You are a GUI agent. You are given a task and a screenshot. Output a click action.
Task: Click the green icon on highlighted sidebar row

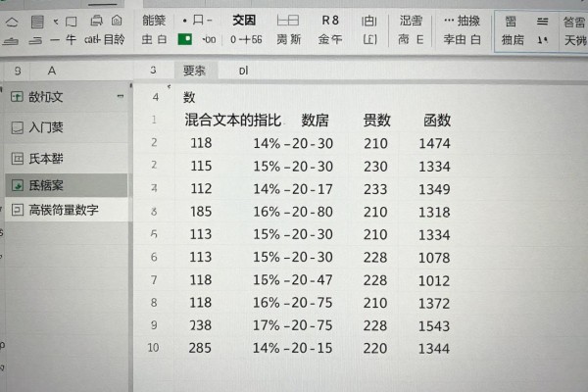[x=18, y=185]
